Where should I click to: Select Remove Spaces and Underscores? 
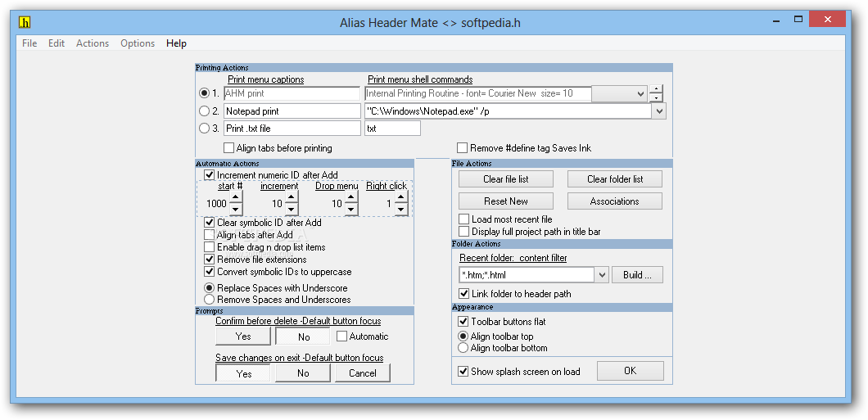(x=209, y=300)
